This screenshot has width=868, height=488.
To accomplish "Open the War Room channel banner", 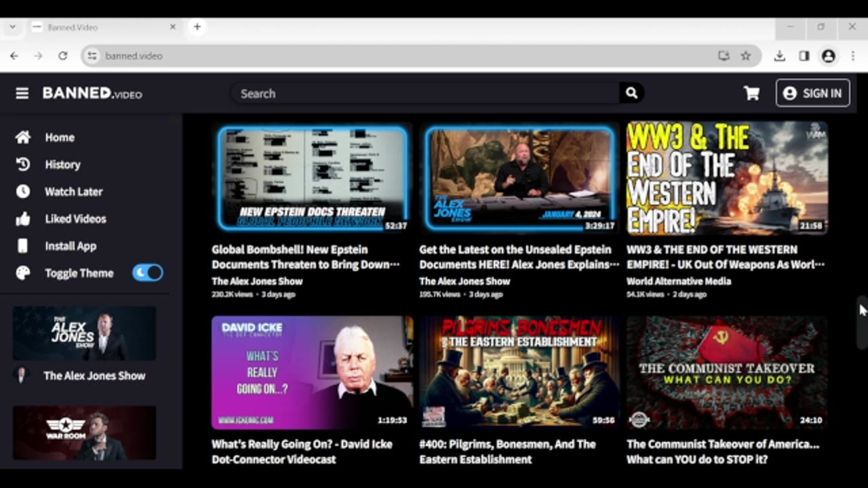I will 84,433.
